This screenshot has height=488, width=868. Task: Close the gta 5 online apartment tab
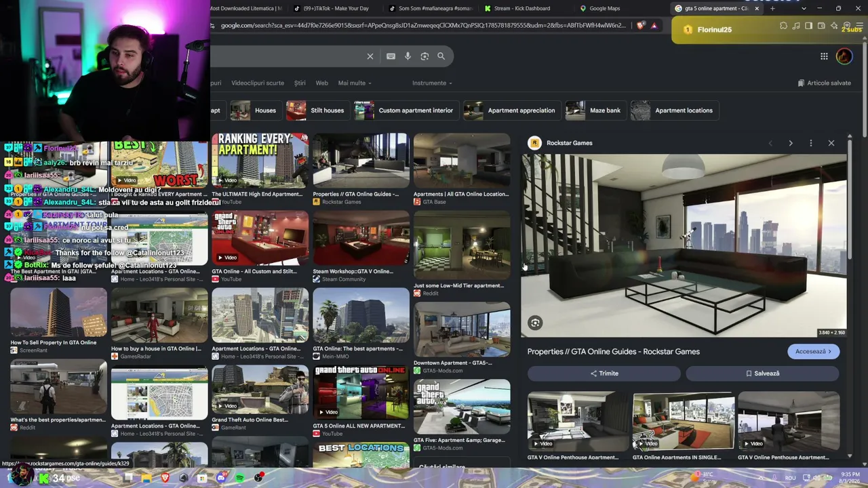[x=757, y=8]
